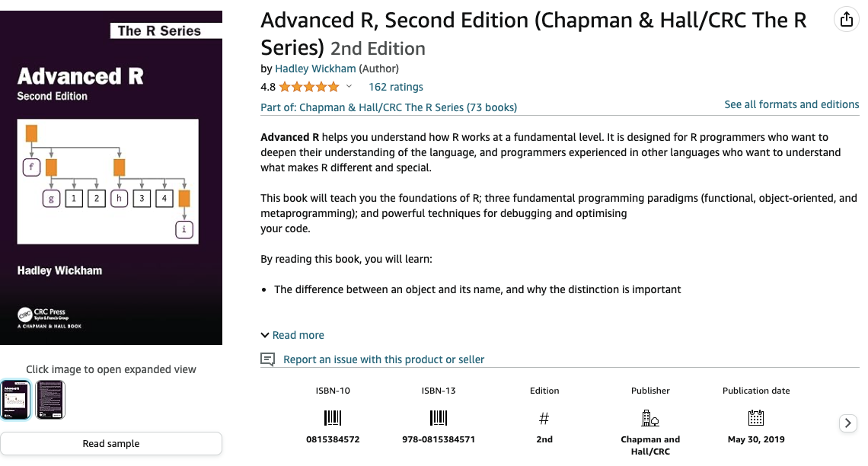The width and height of the screenshot is (868, 466).
Task: Open expanded view of Advanced R cover
Action: click(110, 177)
